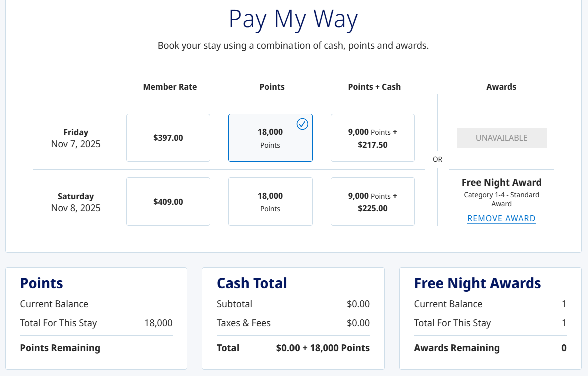Viewport: 588px width, 376px height.
Task: Click the Points column header
Action: (272, 87)
